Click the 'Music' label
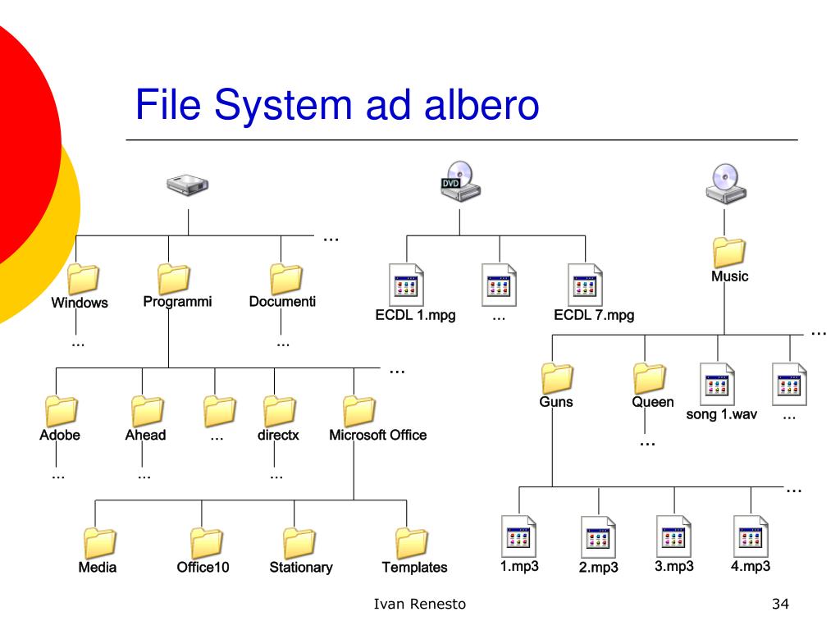The width and height of the screenshot is (840, 630). coord(729,276)
